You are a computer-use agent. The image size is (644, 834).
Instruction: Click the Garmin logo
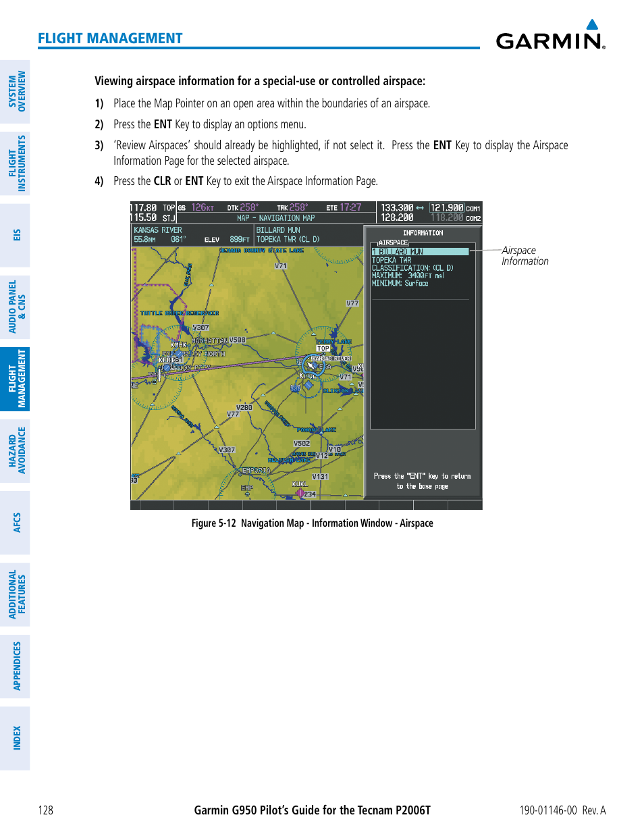coord(551,34)
